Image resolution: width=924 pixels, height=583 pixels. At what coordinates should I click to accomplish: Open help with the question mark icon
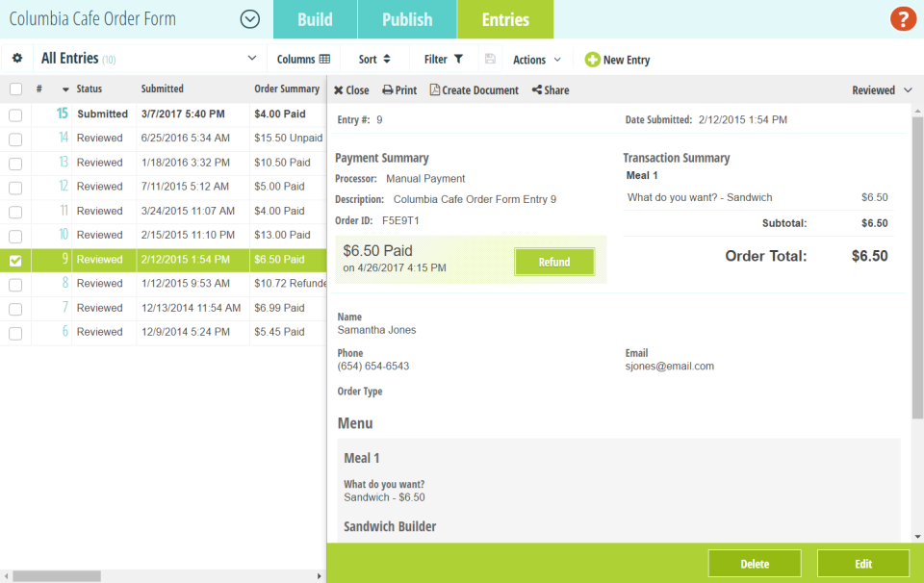[902, 18]
